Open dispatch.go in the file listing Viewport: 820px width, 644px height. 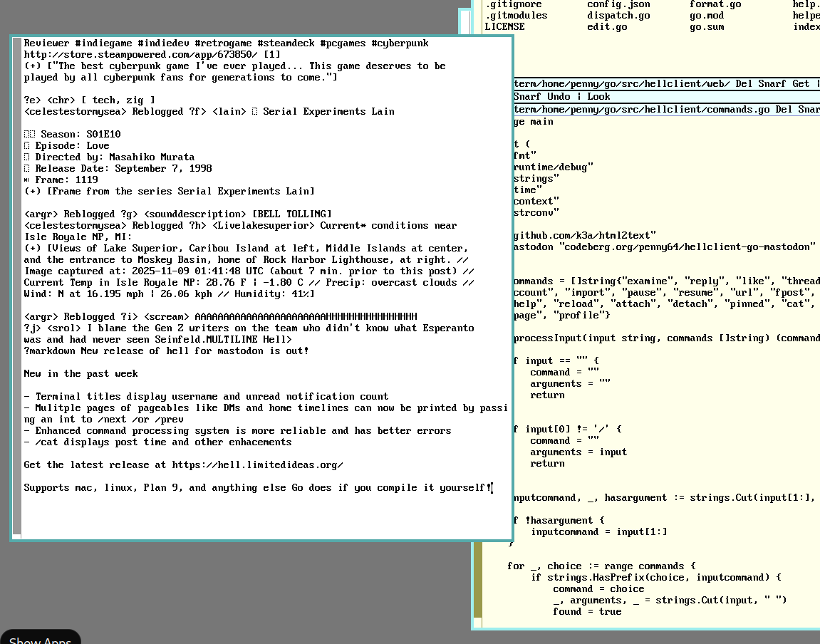(618, 16)
